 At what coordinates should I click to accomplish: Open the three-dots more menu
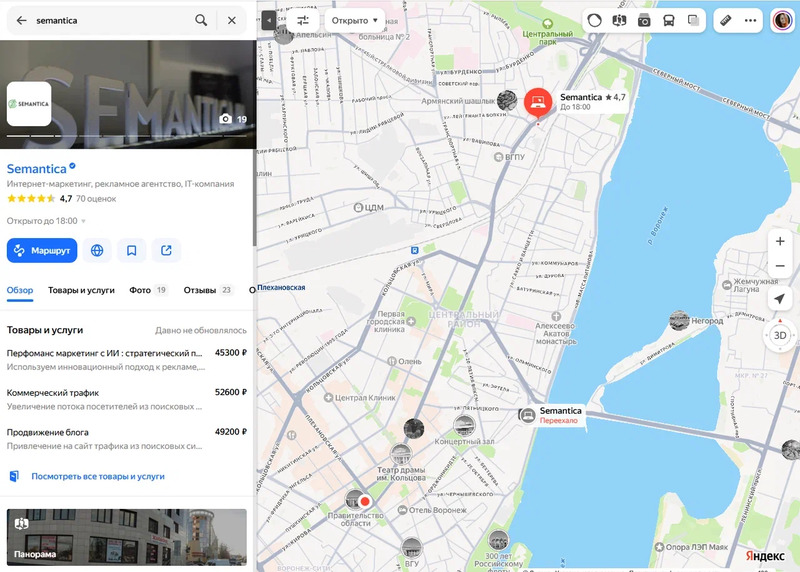[x=751, y=20]
